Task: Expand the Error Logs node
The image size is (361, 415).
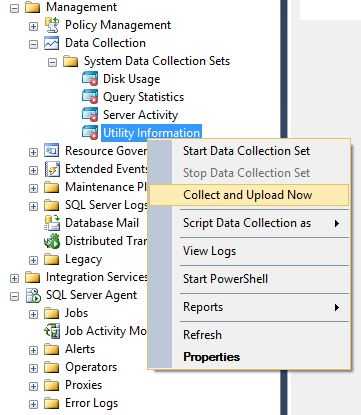Action: pyautogui.click(x=33, y=404)
